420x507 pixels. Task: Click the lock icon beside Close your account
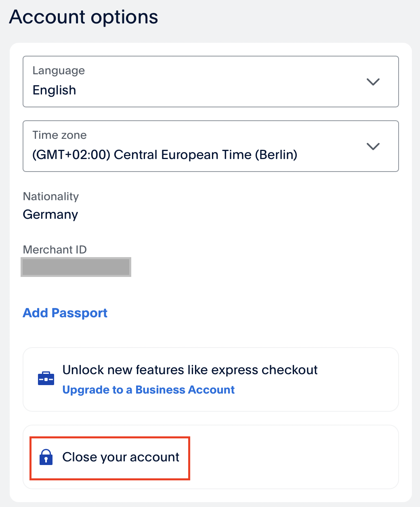pos(46,457)
